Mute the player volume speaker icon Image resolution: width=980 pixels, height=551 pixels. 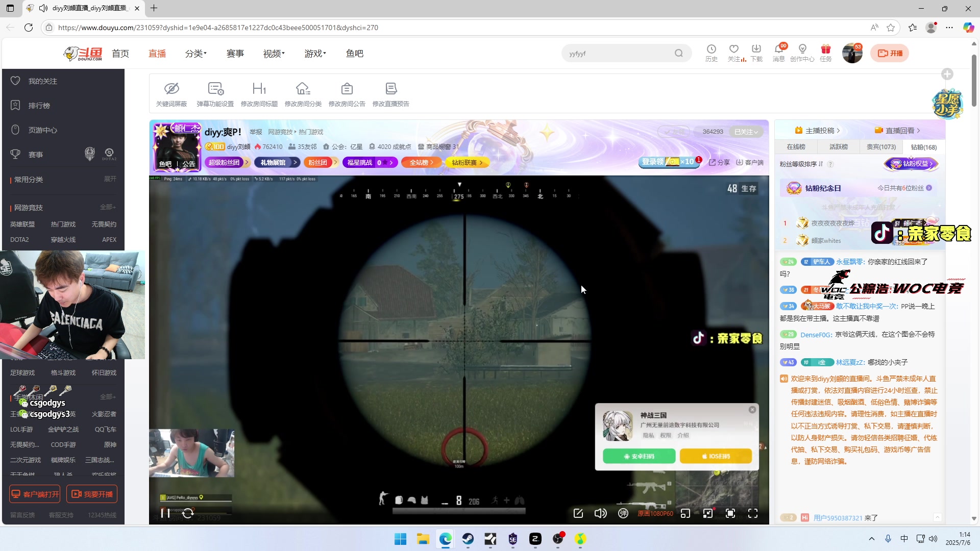pyautogui.click(x=601, y=513)
